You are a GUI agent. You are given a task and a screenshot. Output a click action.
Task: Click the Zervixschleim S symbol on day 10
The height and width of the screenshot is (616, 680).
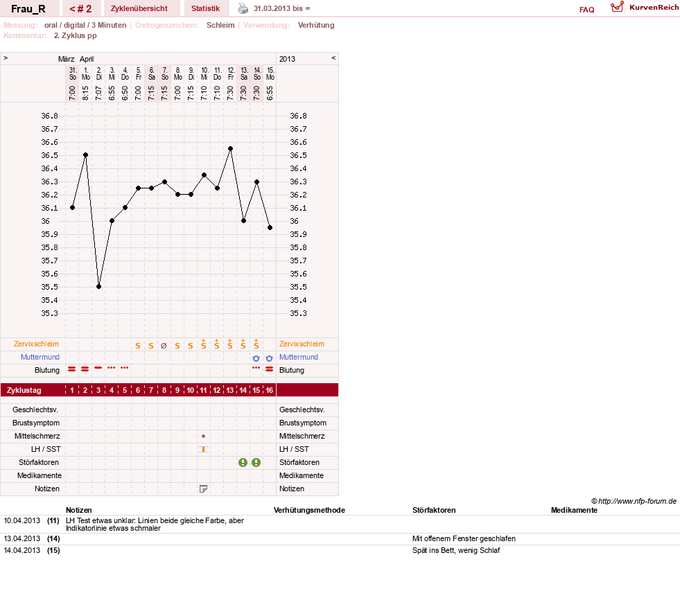(x=191, y=346)
